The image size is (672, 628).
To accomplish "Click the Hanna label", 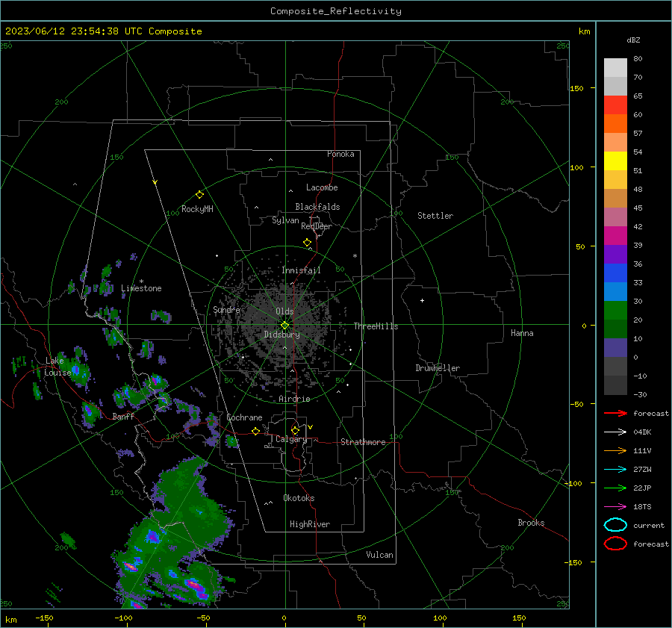I will [522, 333].
